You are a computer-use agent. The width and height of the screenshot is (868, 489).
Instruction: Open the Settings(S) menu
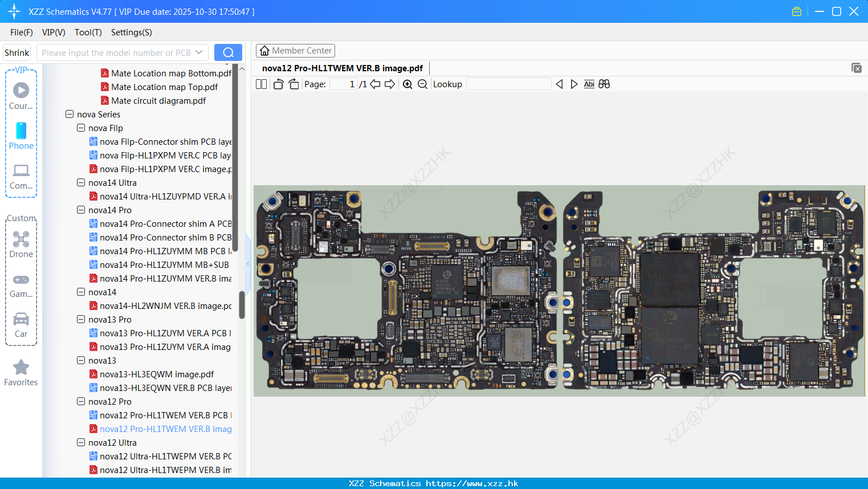click(132, 32)
